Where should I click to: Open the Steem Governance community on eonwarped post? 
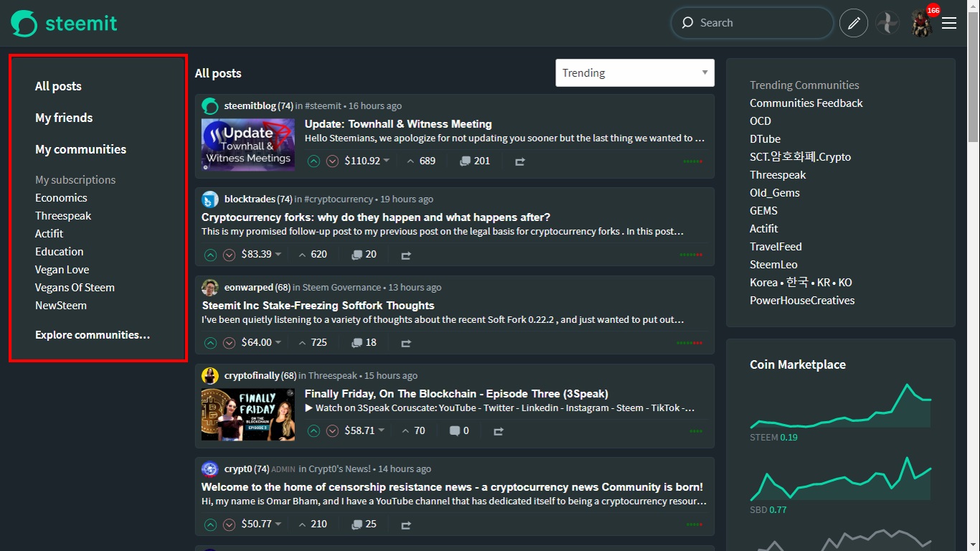(x=341, y=287)
